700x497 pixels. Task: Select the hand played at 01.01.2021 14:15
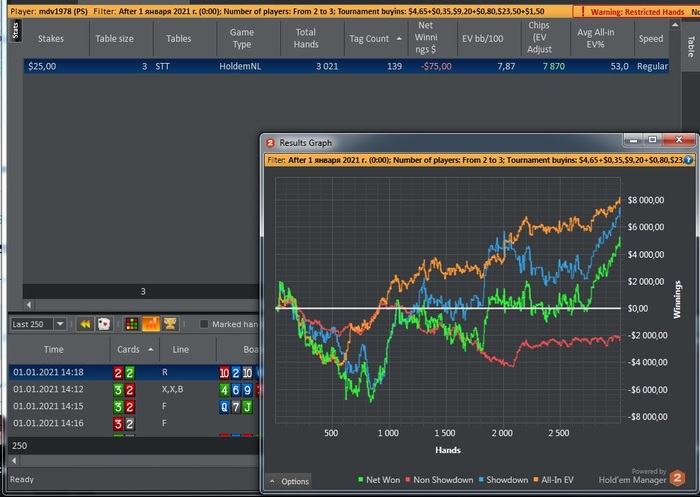pos(134,406)
